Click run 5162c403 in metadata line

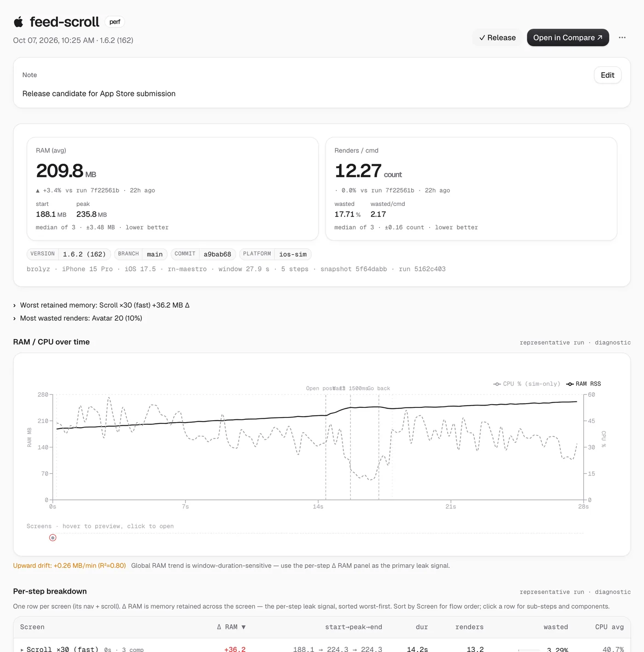coord(422,269)
